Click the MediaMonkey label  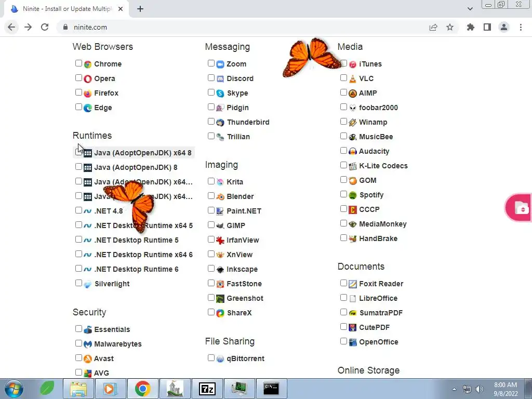pos(383,224)
